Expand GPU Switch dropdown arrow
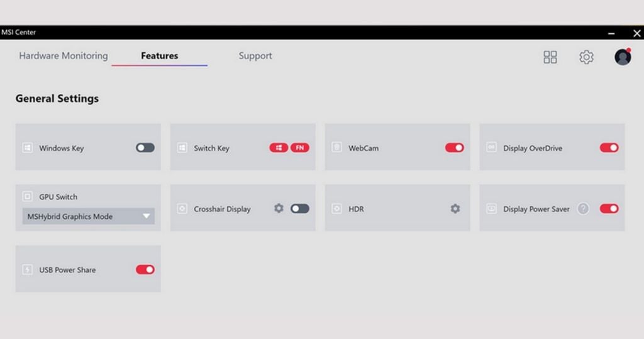 [147, 216]
